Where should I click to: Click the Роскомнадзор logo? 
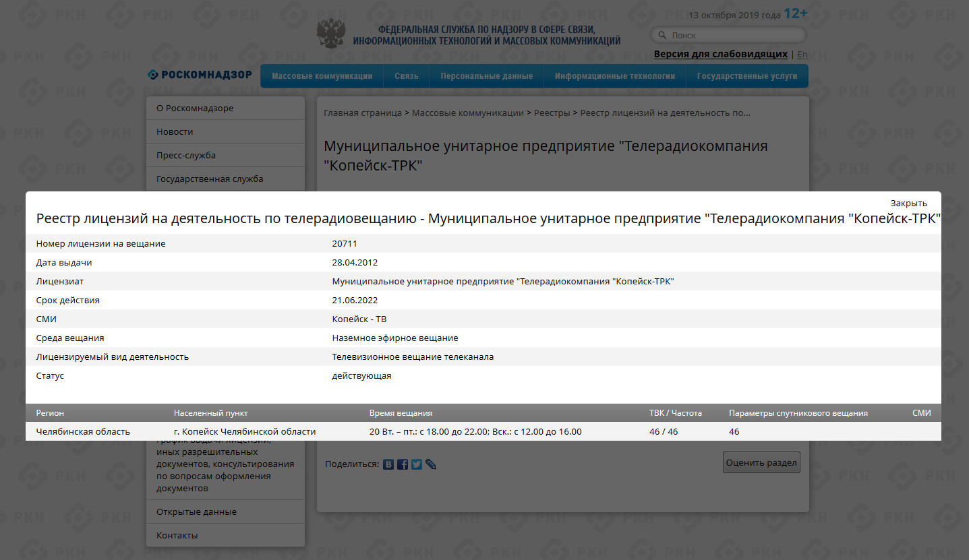[200, 75]
